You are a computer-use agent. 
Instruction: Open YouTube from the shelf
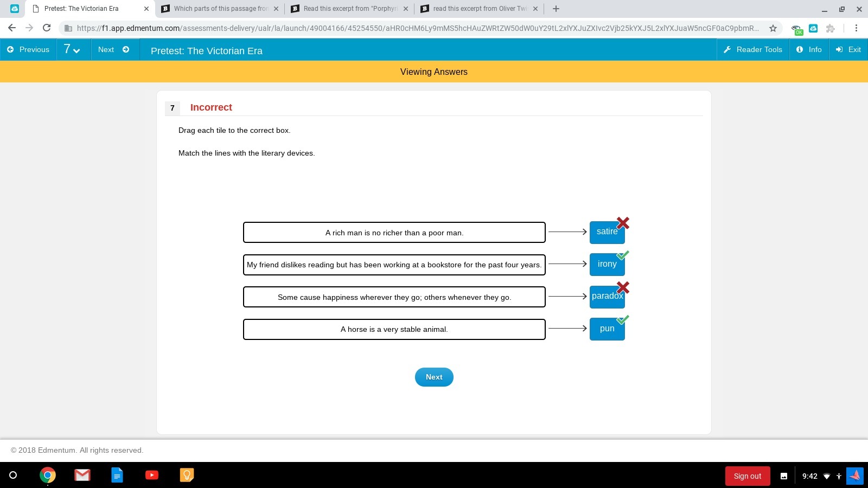tap(152, 475)
